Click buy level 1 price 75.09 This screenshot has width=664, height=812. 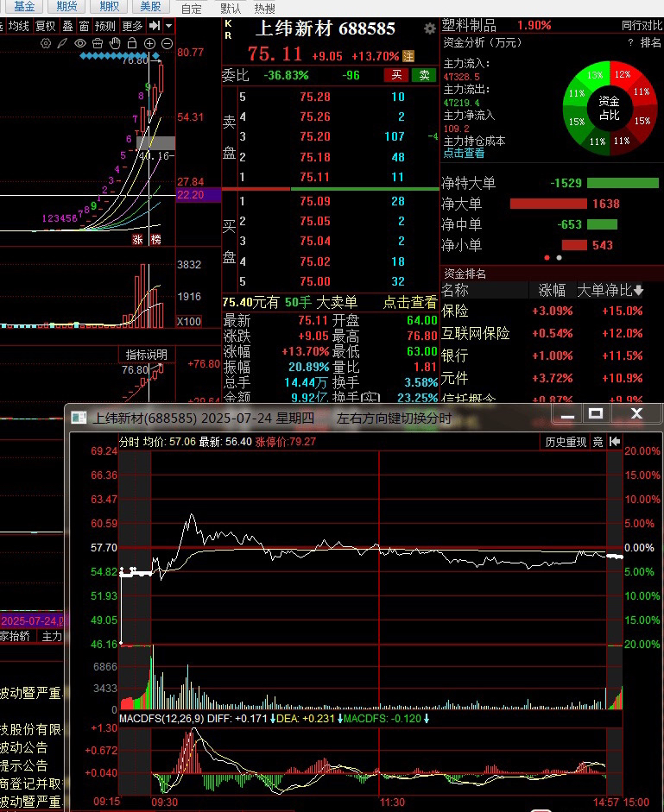click(314, 201)
